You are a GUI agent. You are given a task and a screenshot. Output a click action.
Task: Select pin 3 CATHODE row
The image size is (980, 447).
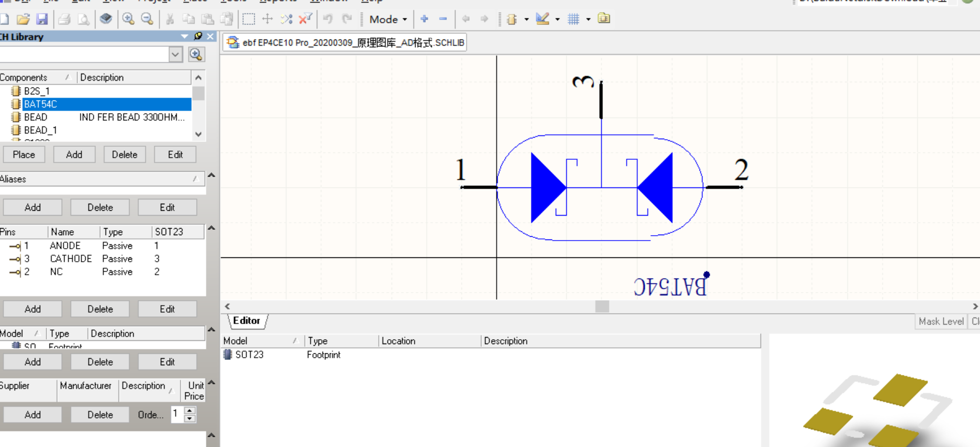pyautogui.click(x=102, y=259)
